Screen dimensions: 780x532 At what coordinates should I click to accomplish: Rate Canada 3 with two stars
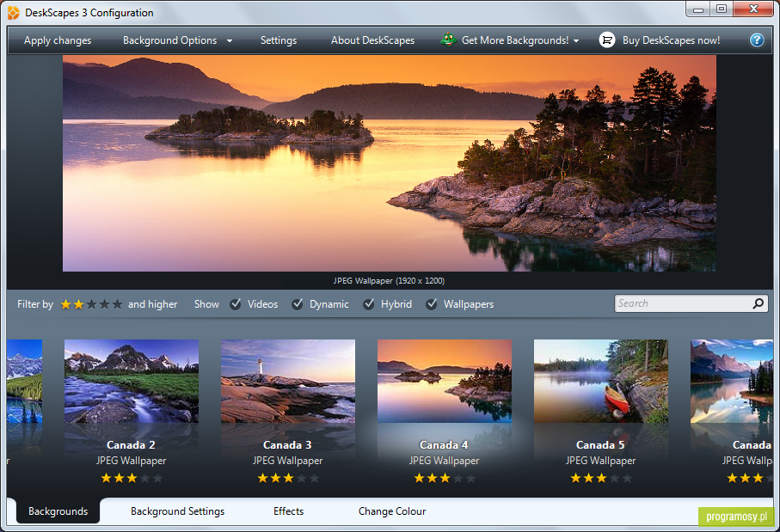(275, 479)
